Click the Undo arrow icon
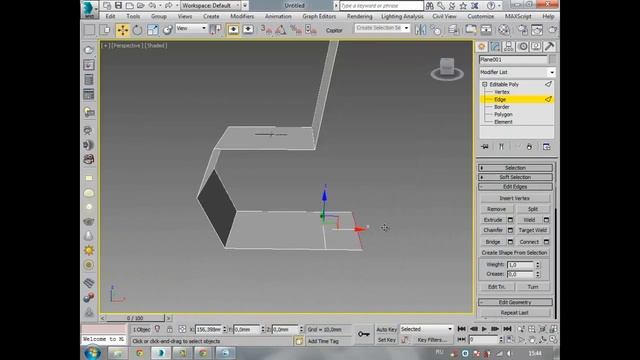This screenshot has width=640, height=360. click(152, 5)
